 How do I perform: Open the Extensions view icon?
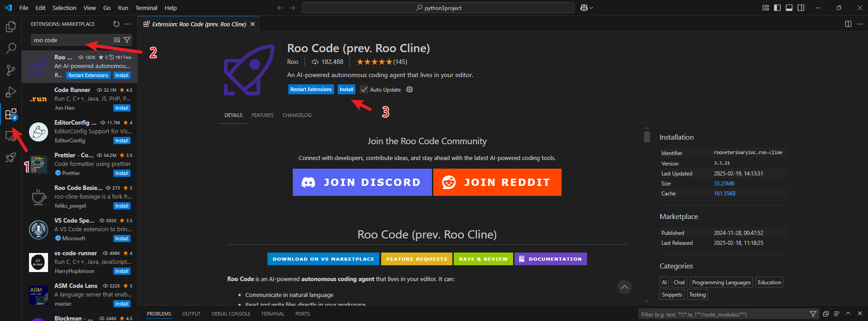[x=10, y=114]
